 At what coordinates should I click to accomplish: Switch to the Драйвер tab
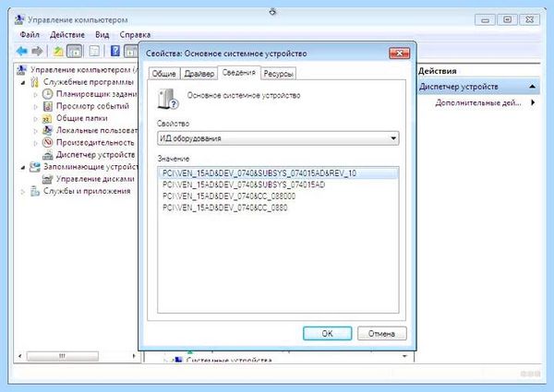199,74
